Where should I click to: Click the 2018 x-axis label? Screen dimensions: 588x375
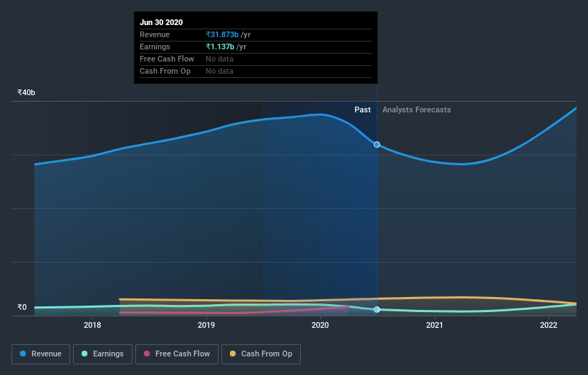click(x=92, y=325)
